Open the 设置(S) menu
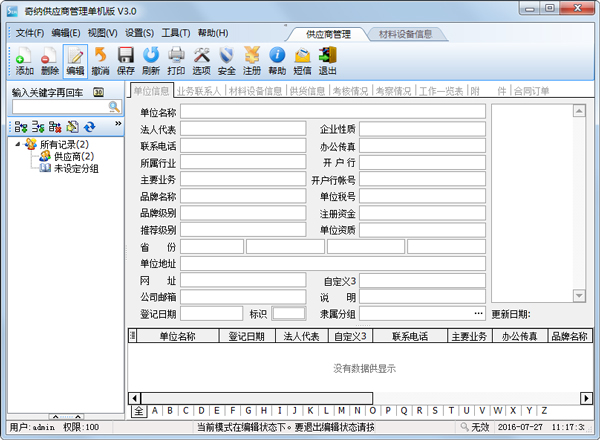This screenshot has width=600, height=440. [x=139, y=33]
